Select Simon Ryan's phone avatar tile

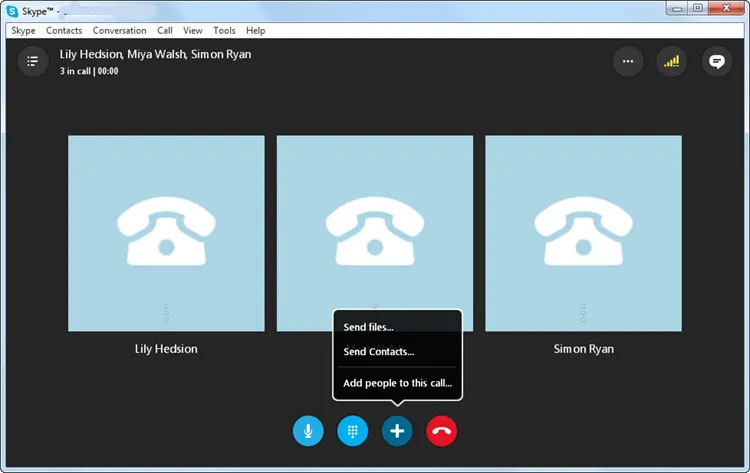[583, 233]
